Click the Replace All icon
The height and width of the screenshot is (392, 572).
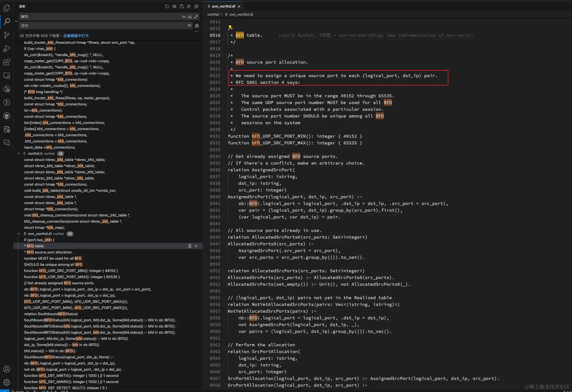[x=197, y=26]
